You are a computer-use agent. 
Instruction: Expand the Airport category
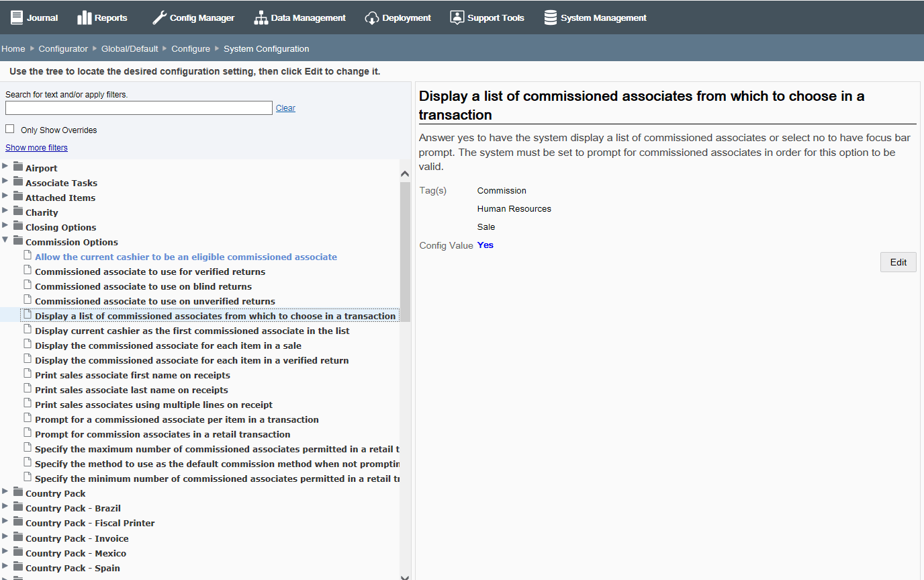[x=5, y=167]
